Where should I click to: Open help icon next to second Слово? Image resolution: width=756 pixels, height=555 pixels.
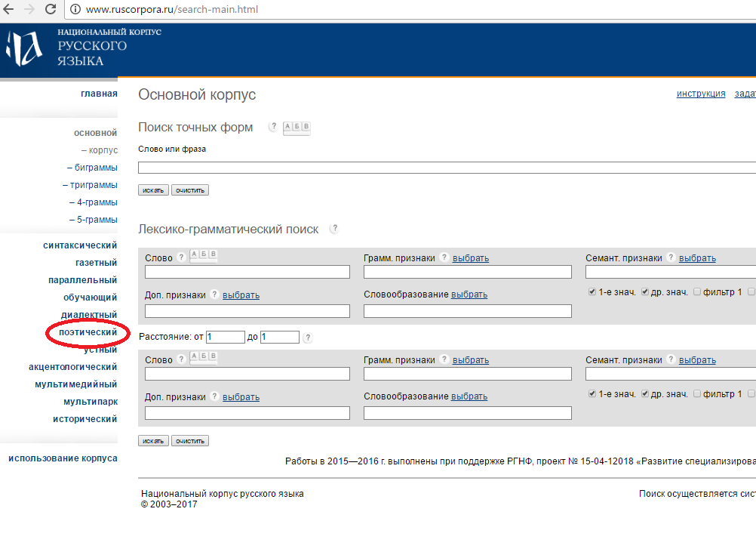click(x=181, y=359)
